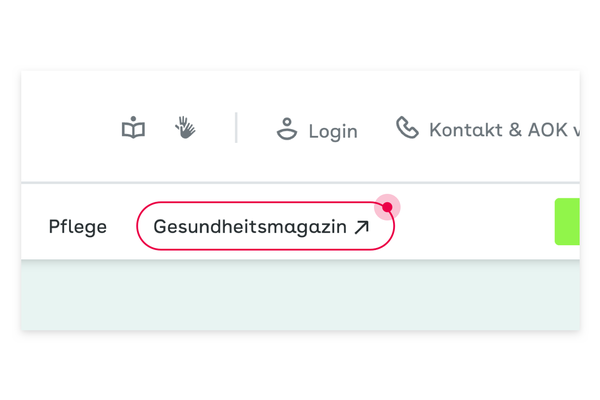The width and height of the screenshot is (600, 400).
Task: Click the green button at right edge
Action: pos(567,222)
